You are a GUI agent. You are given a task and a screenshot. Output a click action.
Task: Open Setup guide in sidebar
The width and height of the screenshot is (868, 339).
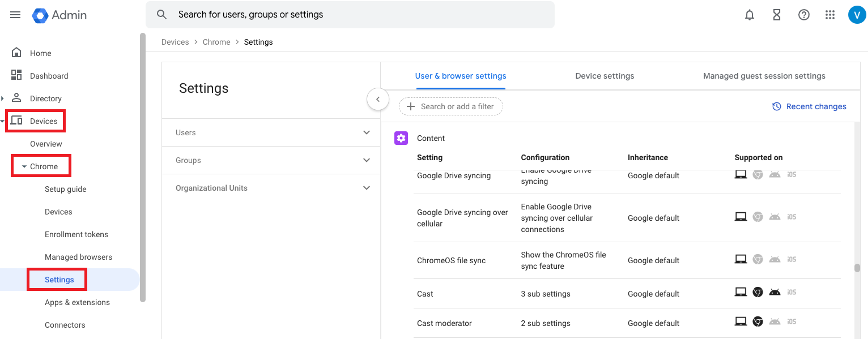pyautogui.click(x=66, y=189)
